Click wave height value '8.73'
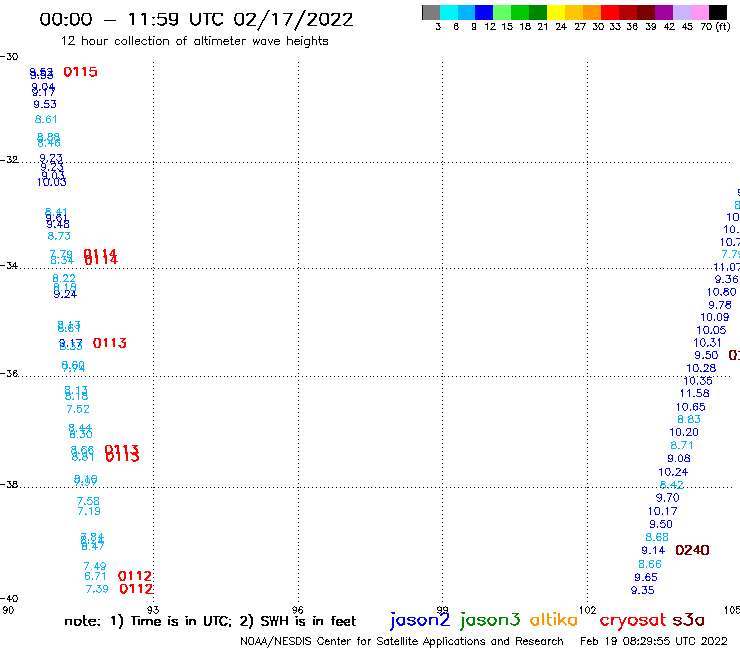This screenshot has width=740, height=650. click(59, 236)
